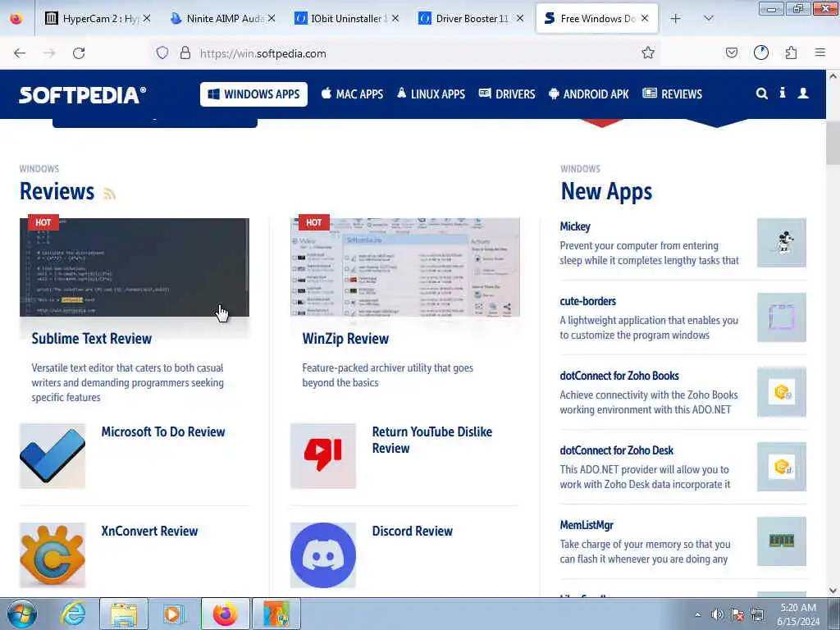Close the Free Windows Downloads tab
Image resolution: width=840 pixels, height=630 pixels.
coord(645,18)
